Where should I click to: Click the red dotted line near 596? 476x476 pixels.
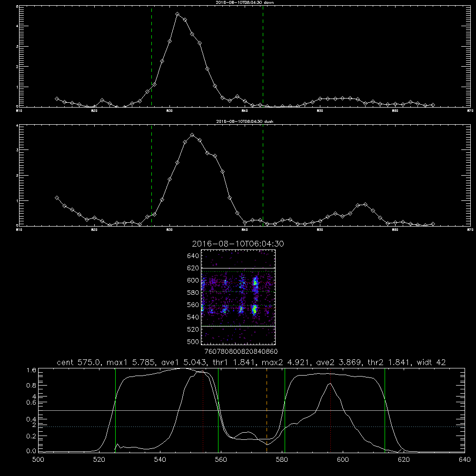(x=330, y=410)
